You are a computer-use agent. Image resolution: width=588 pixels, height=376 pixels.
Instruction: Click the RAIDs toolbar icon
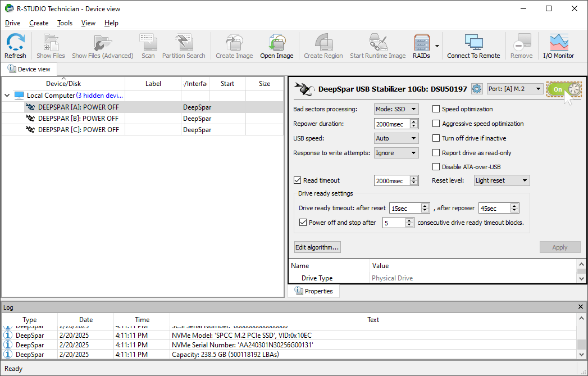click(x=422, y=46)
